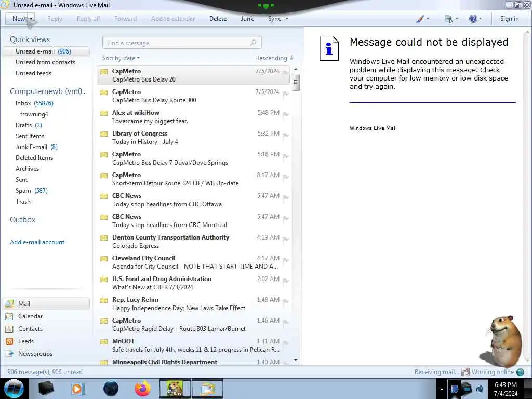Click envelope icon of Short-term Detour message

click(x=104, y=176)
